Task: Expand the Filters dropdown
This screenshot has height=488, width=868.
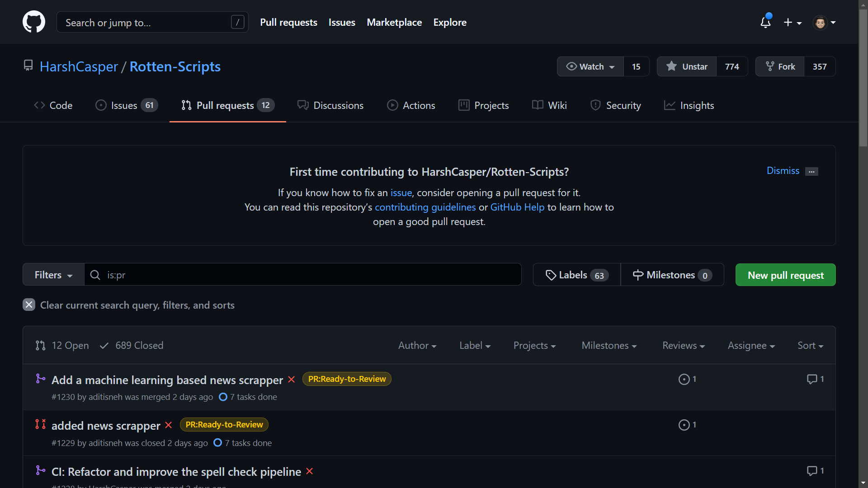Action: click(53, 275)
